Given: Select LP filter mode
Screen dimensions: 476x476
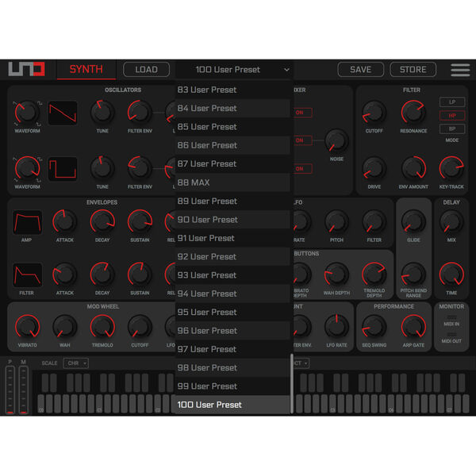Looking at the screenshot, I should 452,102.
